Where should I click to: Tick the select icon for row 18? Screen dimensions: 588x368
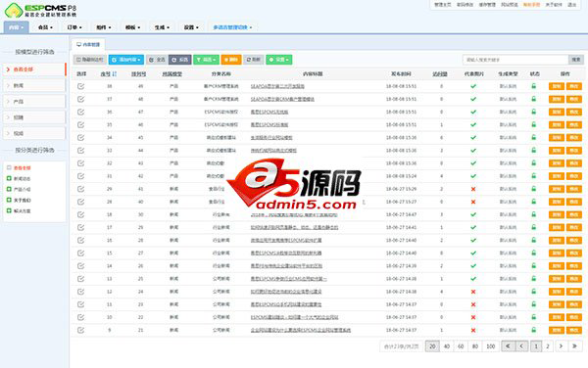coord(80,214)
